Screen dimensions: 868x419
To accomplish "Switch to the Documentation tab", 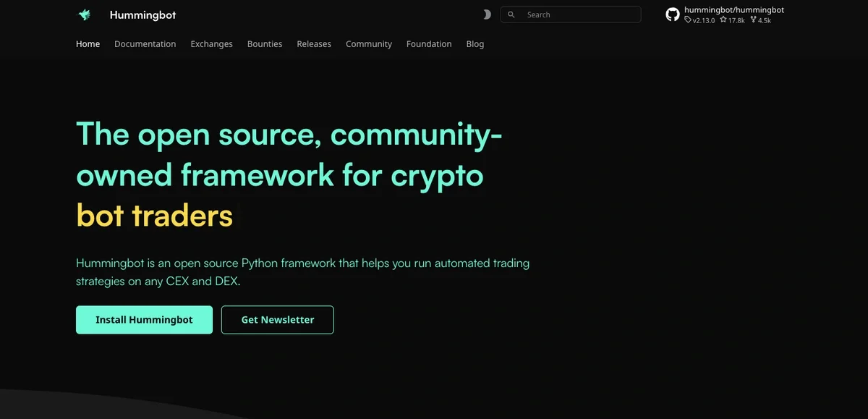I will 145,43.
